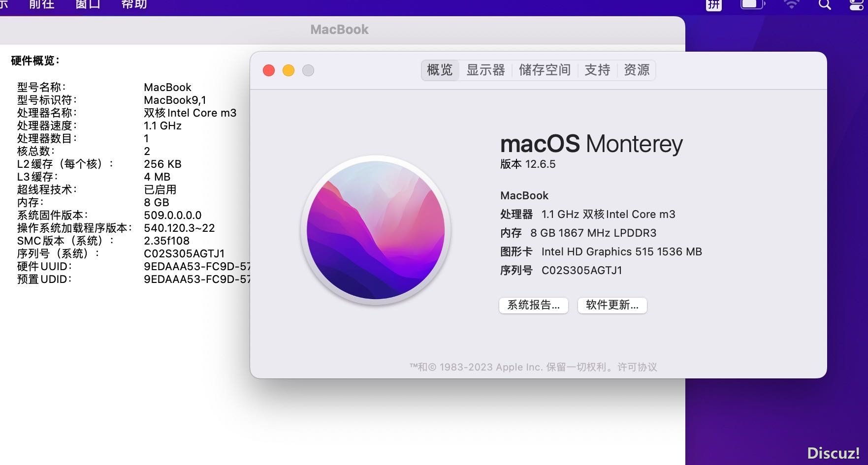
Task: Select the 1.1 GHz processor speed in report
Action: coord(162,125)
